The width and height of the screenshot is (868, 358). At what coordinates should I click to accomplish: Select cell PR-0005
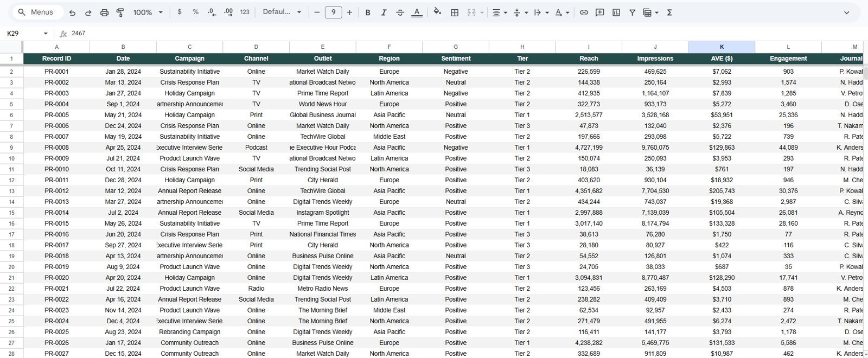(x=56, y=115)
